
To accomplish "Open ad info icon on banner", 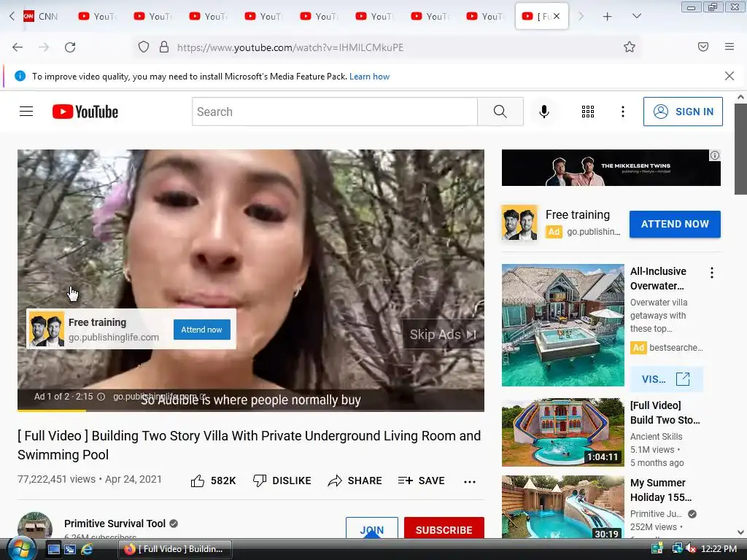I will tap(715, 155).
